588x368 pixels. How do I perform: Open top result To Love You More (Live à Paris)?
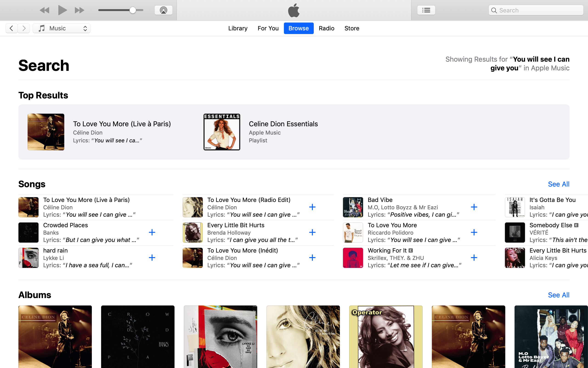[x=122, y=124]
